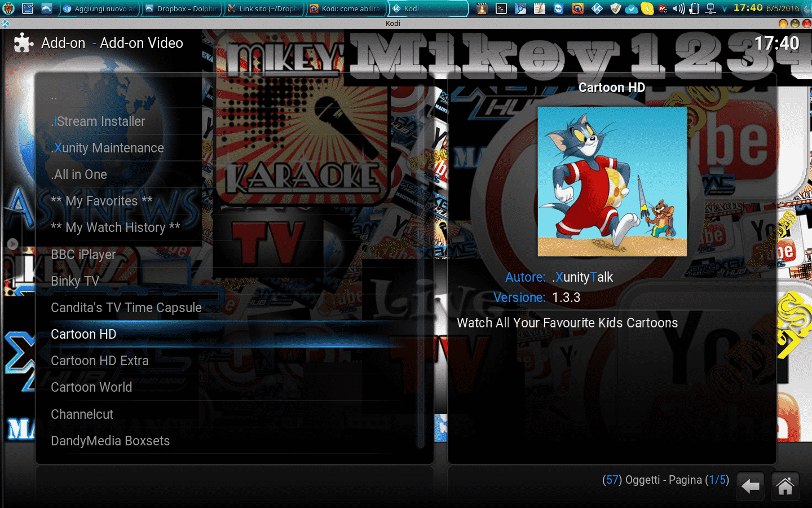Open the cloud sync tray icon
Image resolution: width=812 pixels, height=508 pixels.
[632, 8]
